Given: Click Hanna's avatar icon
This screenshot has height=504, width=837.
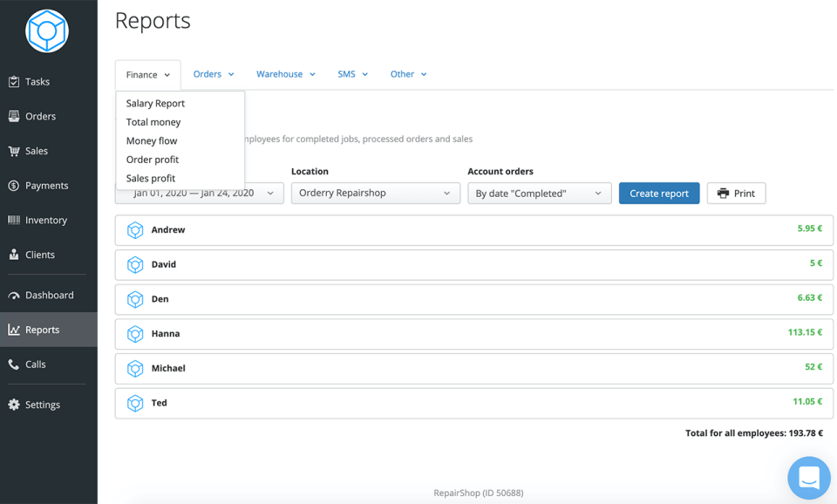Looking at the screenshot, I should (135, 334).
